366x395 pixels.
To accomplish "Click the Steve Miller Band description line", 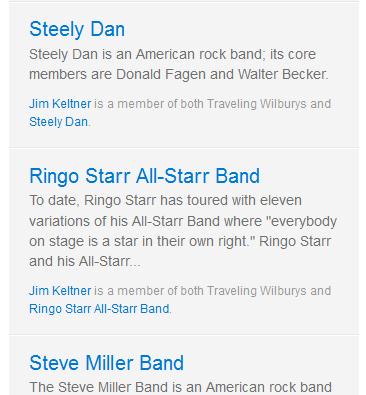I will 180,387.
